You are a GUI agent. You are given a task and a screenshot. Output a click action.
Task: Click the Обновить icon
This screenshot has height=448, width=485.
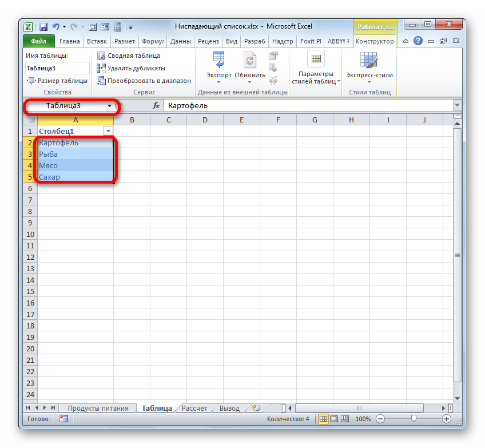pyautogui.click(x=249, y=60)
